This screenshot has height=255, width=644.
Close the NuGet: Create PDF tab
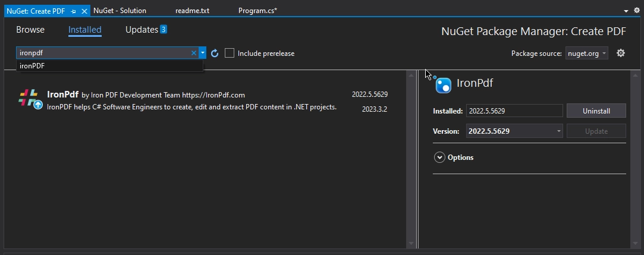(84, 11)
